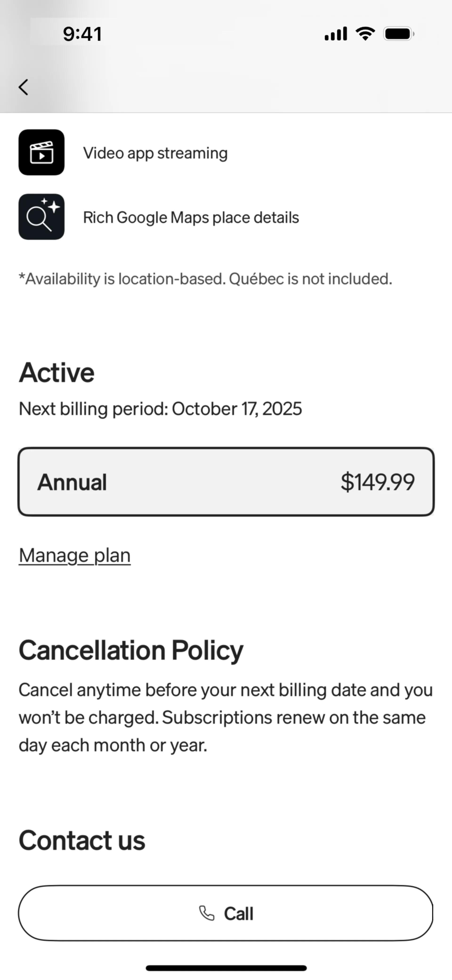The height and width of the screenshot is (980, 452).
Task: Tap the magnifier sparkle Google Maps icon
Action: click(41, 217)
